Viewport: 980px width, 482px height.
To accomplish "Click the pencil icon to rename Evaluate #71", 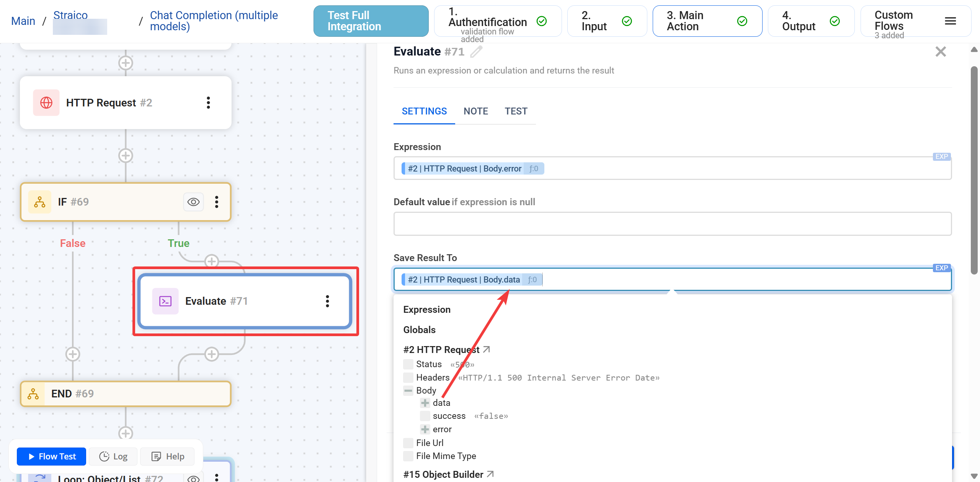I will [x=476, y=52].
